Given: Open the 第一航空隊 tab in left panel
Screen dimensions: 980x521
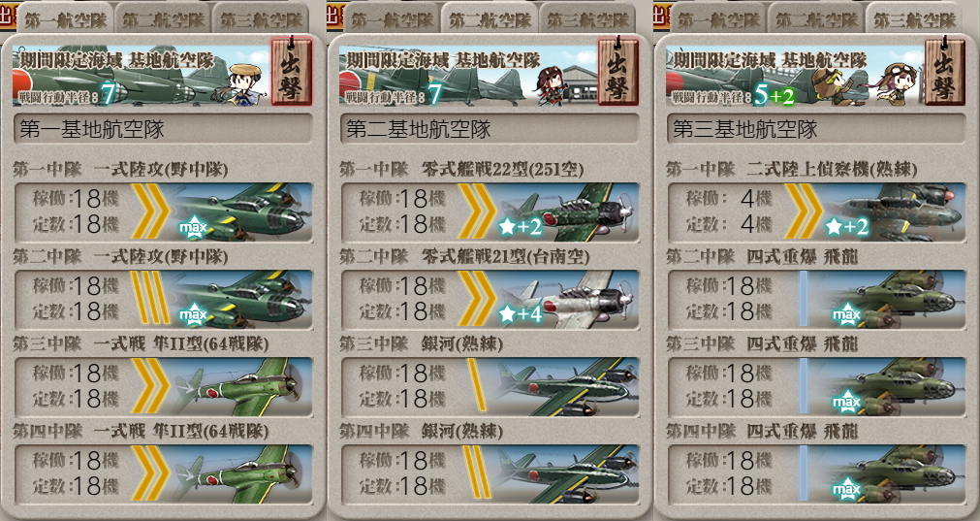Looking at the screenshot, I should (x=65, y=19).
